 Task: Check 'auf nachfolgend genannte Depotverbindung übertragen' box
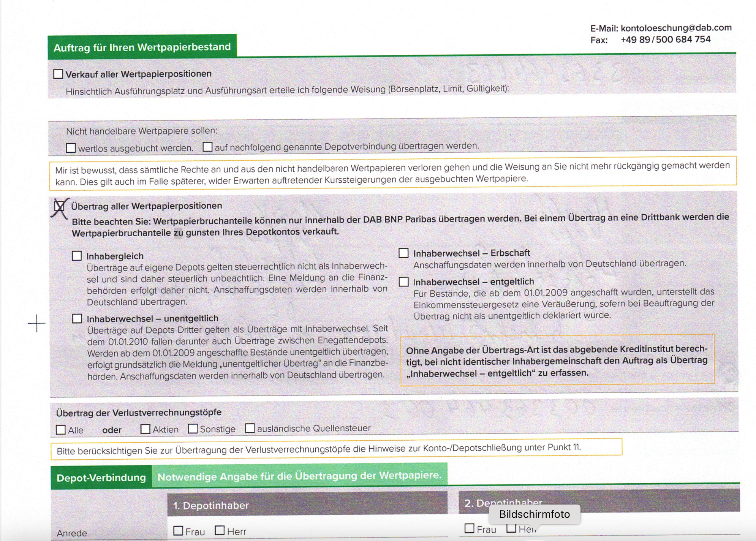tap(207, 147)
